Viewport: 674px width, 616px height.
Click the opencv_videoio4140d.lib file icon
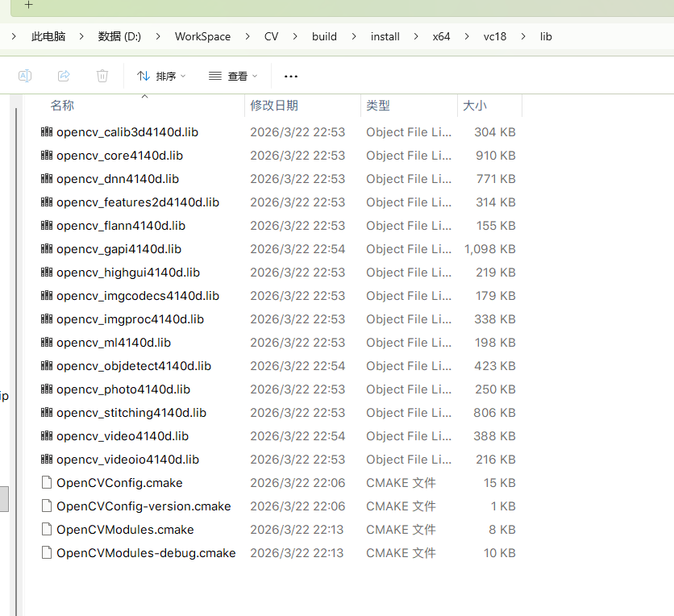47,460
